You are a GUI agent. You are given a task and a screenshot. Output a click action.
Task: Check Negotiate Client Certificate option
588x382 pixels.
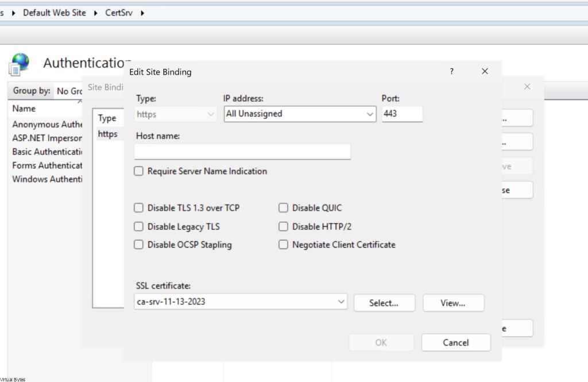[283, 245]
